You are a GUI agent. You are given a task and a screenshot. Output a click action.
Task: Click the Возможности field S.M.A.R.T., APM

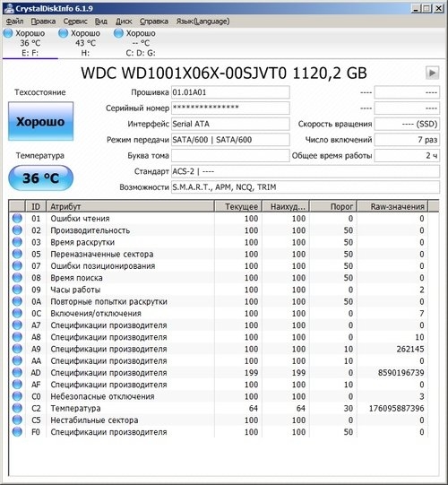306,186
